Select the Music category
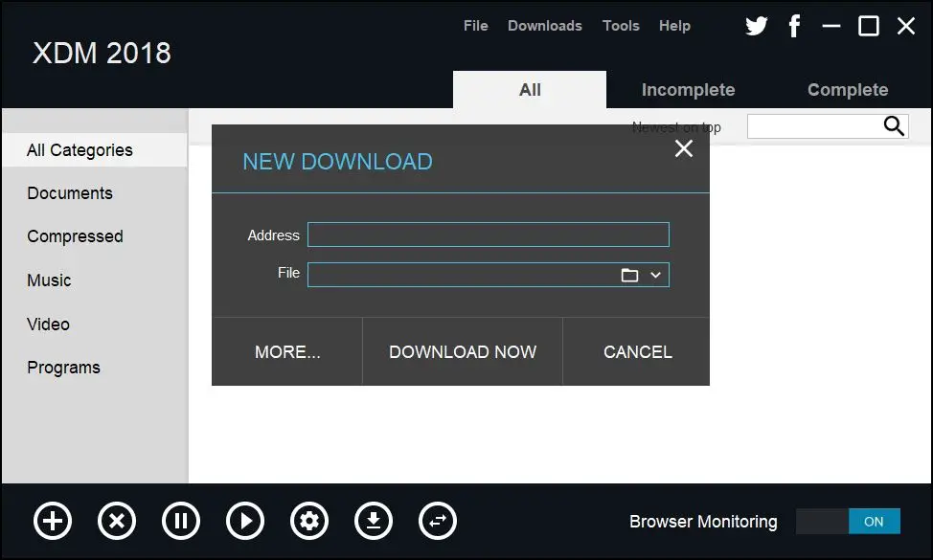The image size is (933, 560). click(49, 280)
